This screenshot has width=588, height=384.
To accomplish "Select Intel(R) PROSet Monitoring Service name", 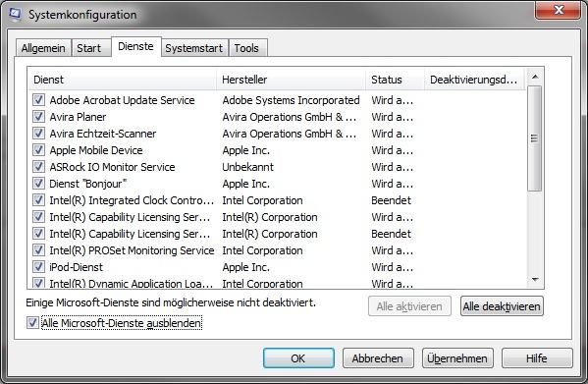I will [x=132, y=250].
